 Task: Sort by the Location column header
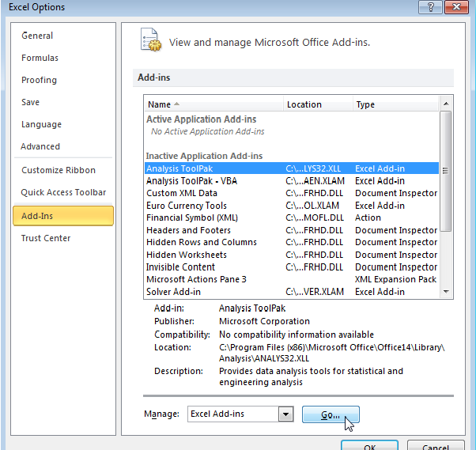318,104
